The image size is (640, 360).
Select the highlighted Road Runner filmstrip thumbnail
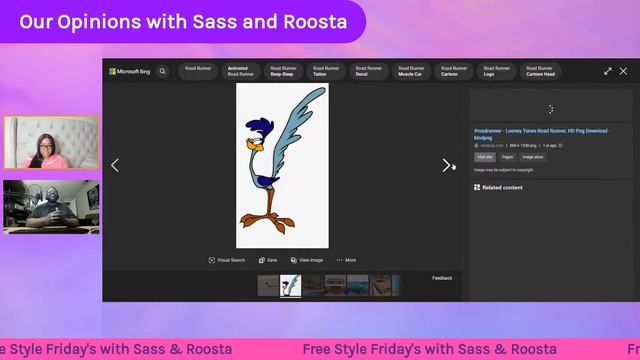tap(291, 285)
